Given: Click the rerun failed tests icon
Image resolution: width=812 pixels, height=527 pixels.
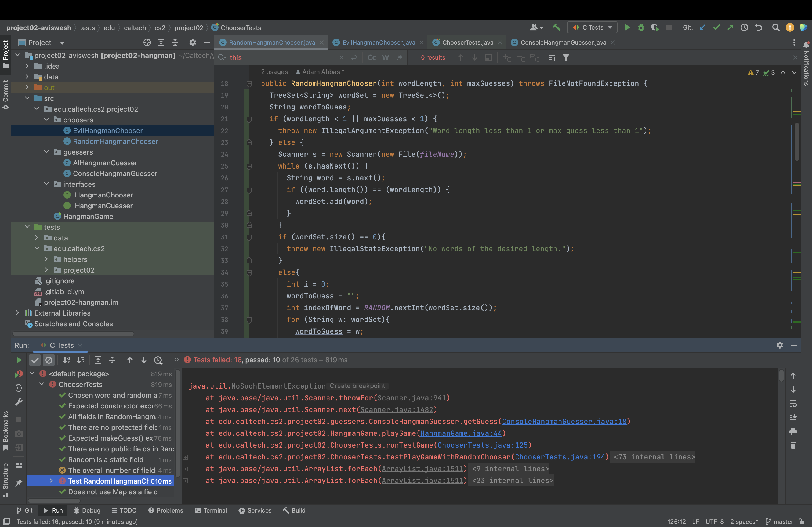Looking at the screenshot, I should click(x=19, y=374).
